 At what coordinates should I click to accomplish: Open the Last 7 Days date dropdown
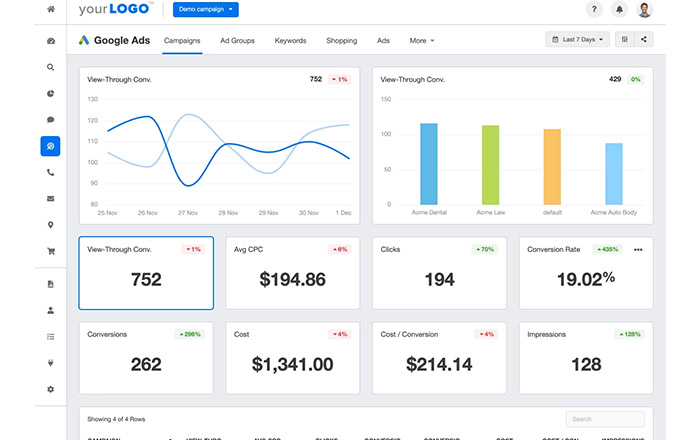[x=577, y=39]
